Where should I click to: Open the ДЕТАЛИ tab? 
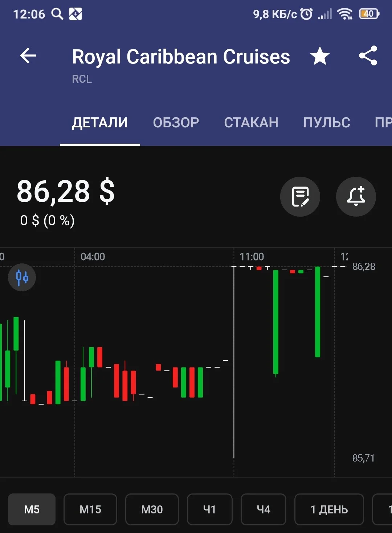coord(100,123)
